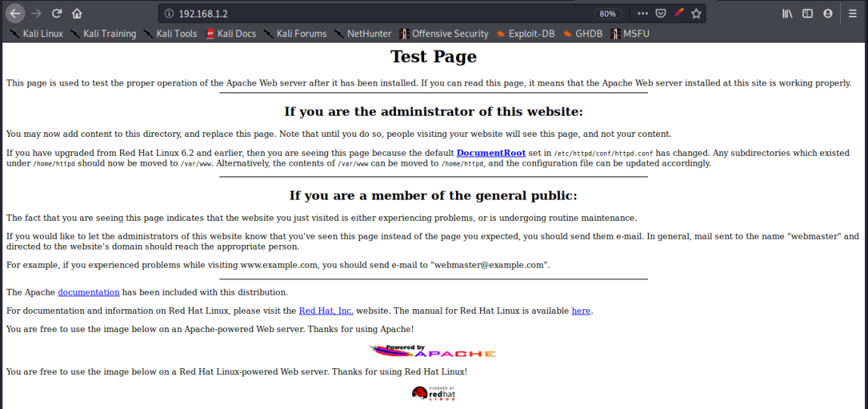Show site information icon beside 192.168.1.2
The width and height of the screenshot is (868, 409).
169,14
